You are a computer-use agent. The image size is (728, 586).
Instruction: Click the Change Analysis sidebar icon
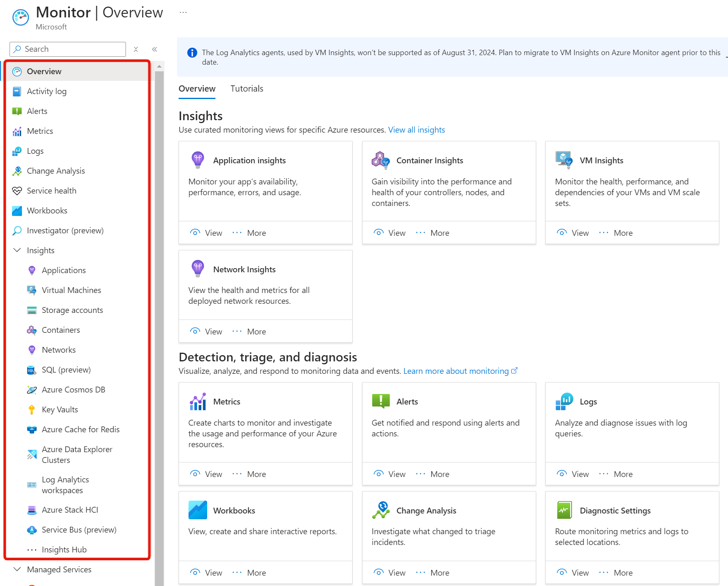17,171
